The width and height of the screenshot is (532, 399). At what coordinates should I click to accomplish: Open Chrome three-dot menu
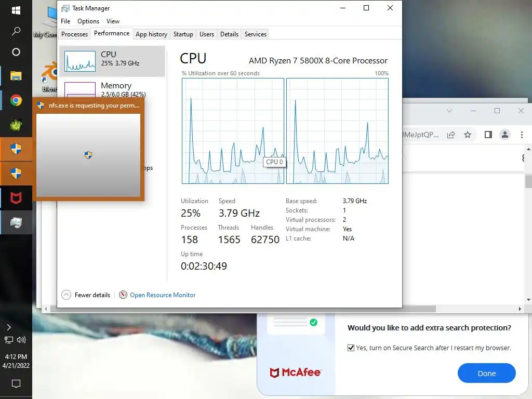tap(522, 135)
